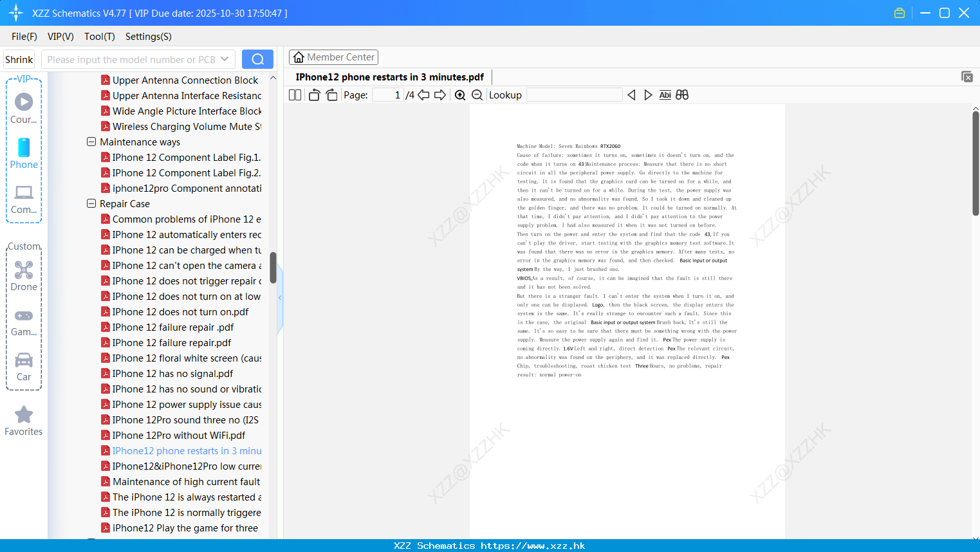Select the Computer category icon
This screenshot has width=980, height=552.
[24, 192]
